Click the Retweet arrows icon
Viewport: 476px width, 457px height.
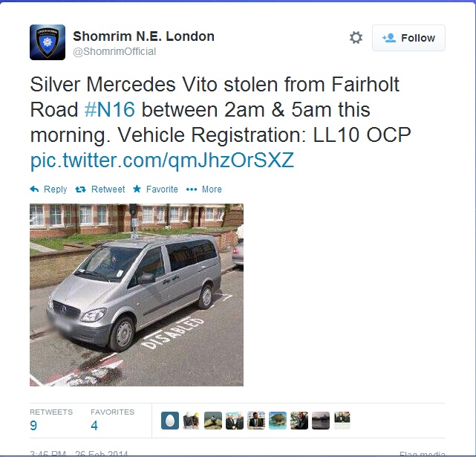pos(80,189)
